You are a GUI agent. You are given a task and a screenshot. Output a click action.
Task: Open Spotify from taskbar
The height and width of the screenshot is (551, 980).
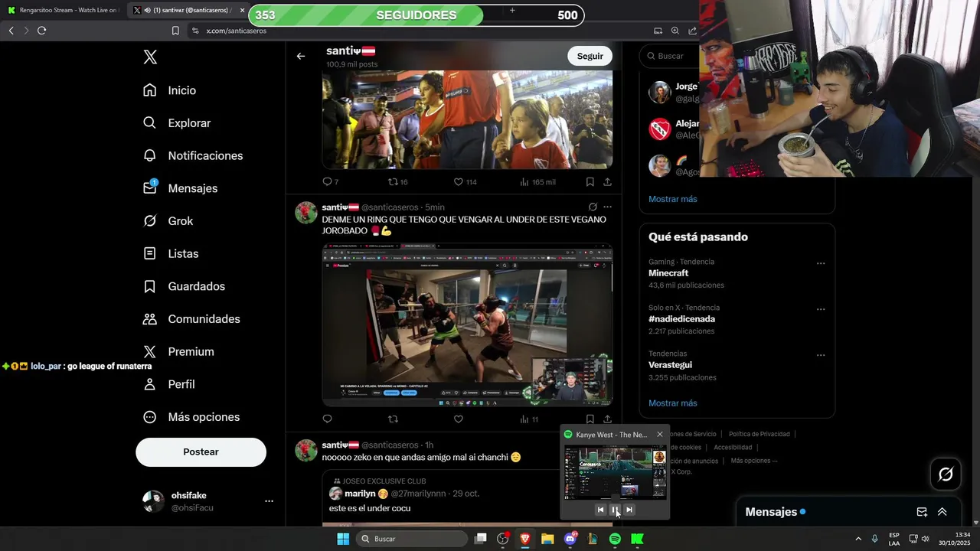pos(615,539)
